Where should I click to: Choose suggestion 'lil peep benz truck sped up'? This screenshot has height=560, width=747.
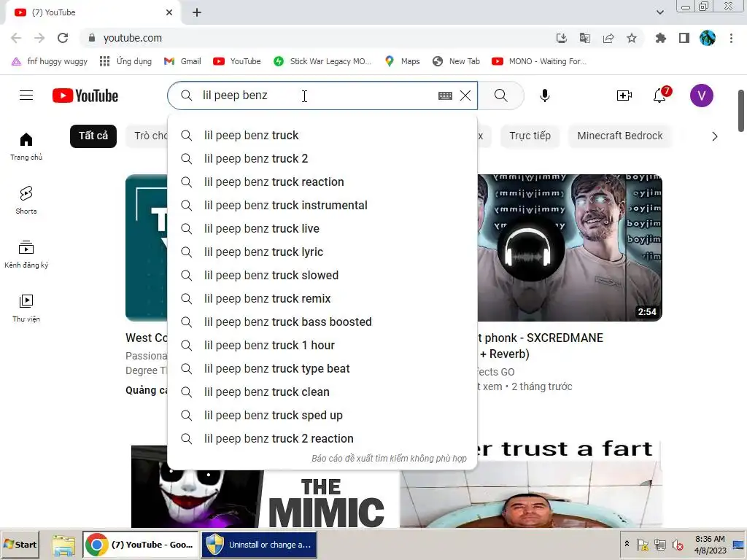coord(322,415)
